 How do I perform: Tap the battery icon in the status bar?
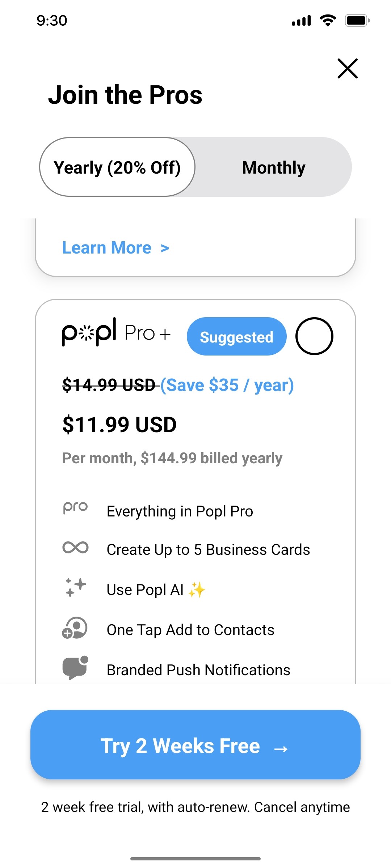[x=357, y=21]
